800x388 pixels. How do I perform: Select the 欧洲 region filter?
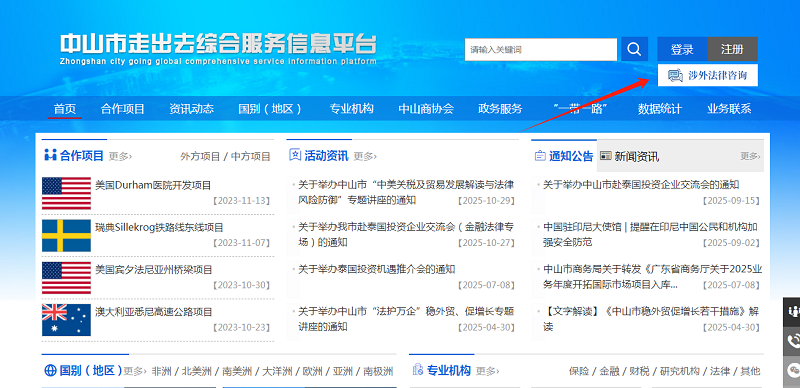(312, 371)
